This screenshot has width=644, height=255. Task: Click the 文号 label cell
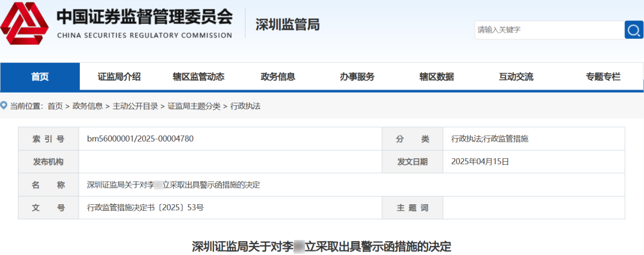pos(48,208)
